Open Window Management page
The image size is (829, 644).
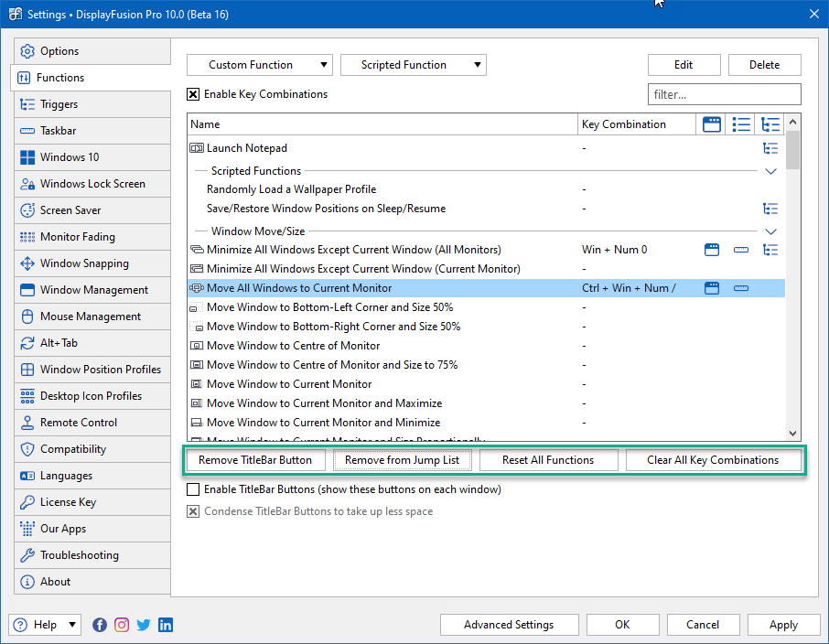tap(92, 290)
